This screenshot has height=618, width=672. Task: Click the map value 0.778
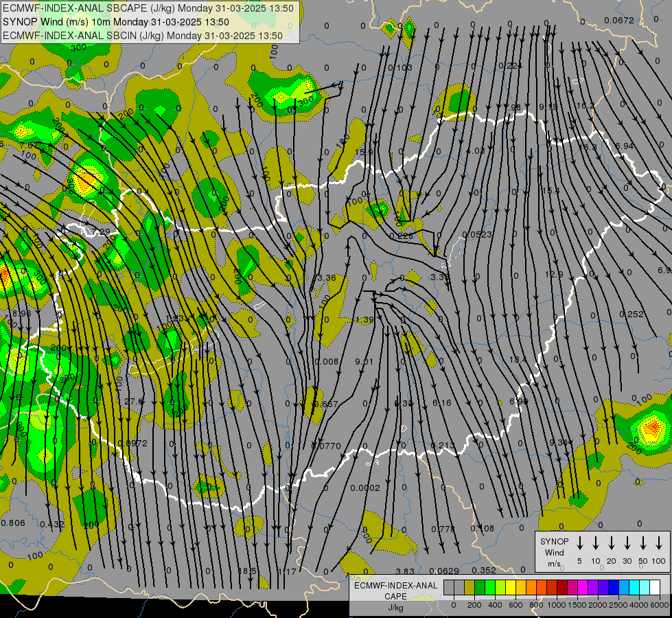point(443,529)
